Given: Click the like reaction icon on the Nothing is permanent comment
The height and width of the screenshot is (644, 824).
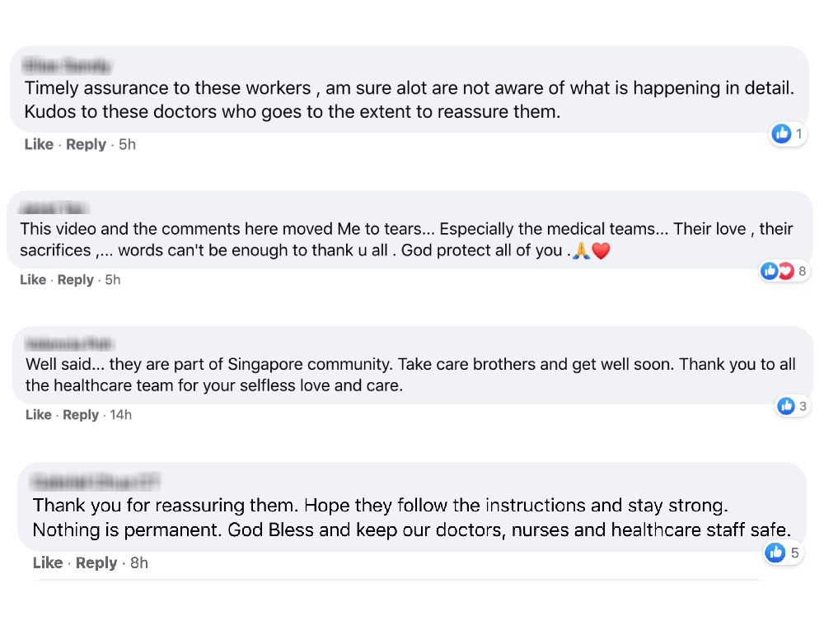Looking at the screenshot, I should pos(775,553).
